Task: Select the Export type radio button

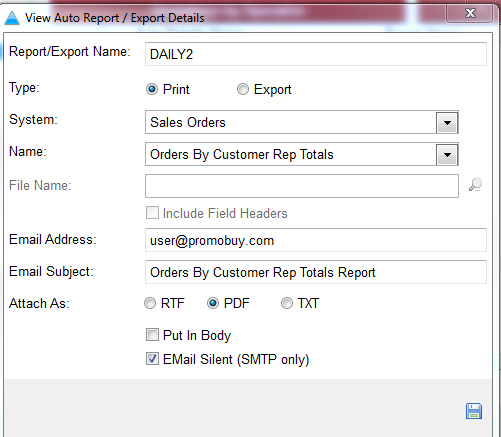Action: pyautogui.click(x=243, y=89)
